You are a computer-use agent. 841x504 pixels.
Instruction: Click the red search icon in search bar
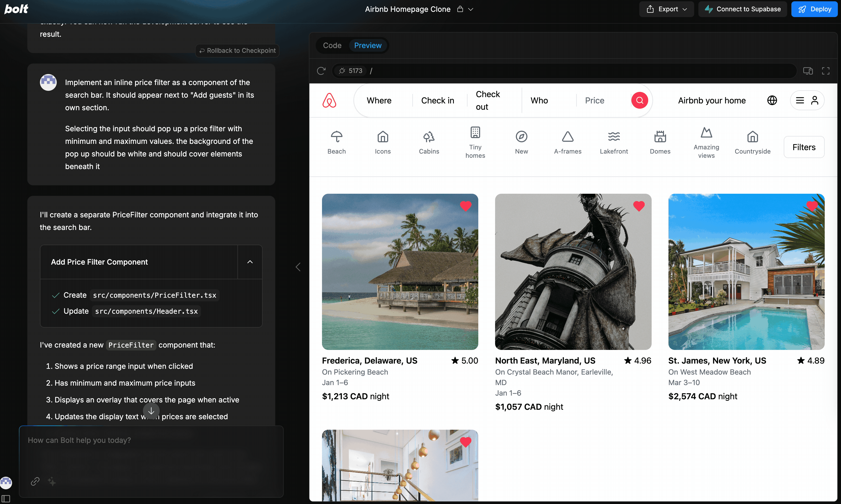[640, 100]
